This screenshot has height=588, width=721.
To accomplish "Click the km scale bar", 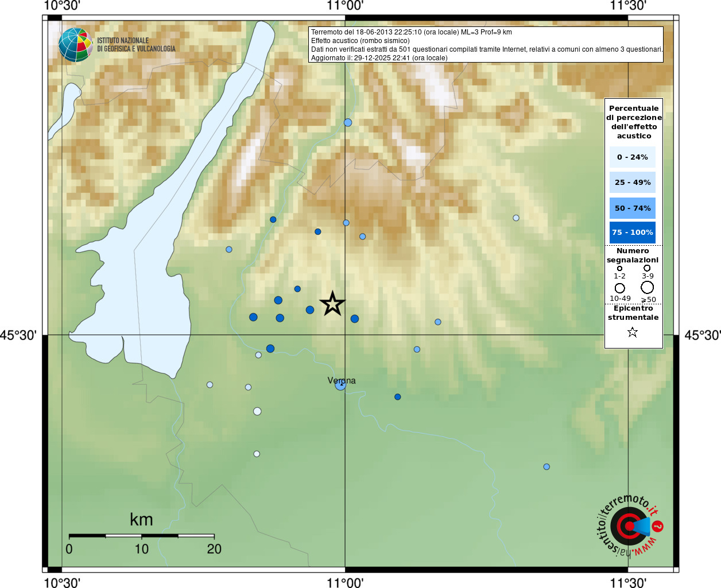I will (x=141, y=536).
